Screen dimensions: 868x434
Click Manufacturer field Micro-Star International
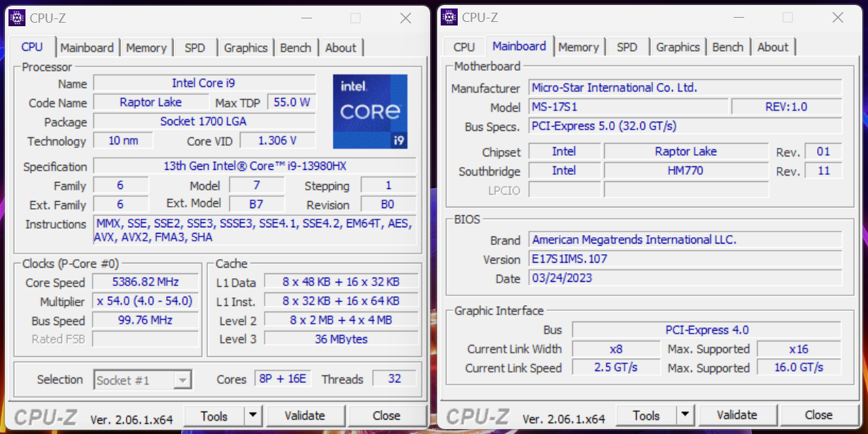pos(685,88)
